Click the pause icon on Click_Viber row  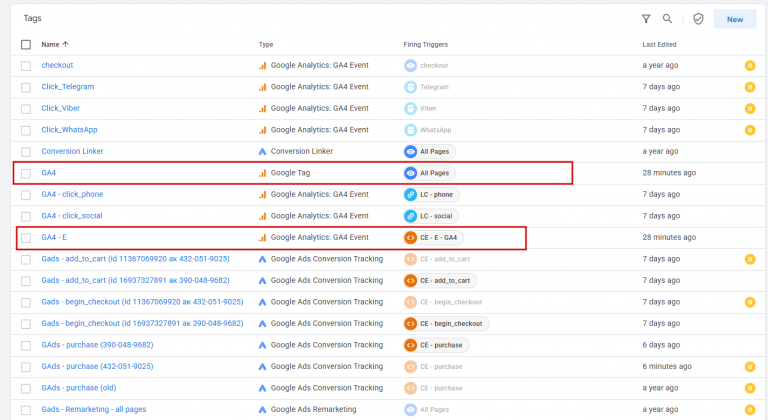pos(749,108)
